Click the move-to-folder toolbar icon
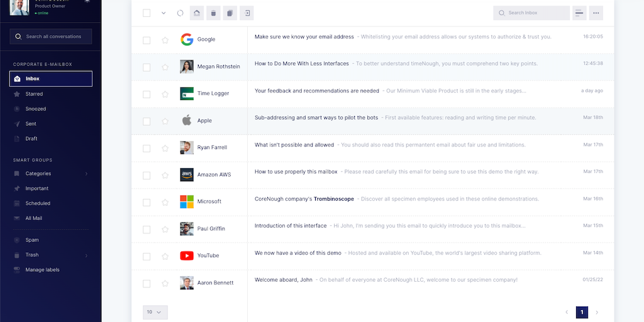644x322 pixels. point(247,13)
